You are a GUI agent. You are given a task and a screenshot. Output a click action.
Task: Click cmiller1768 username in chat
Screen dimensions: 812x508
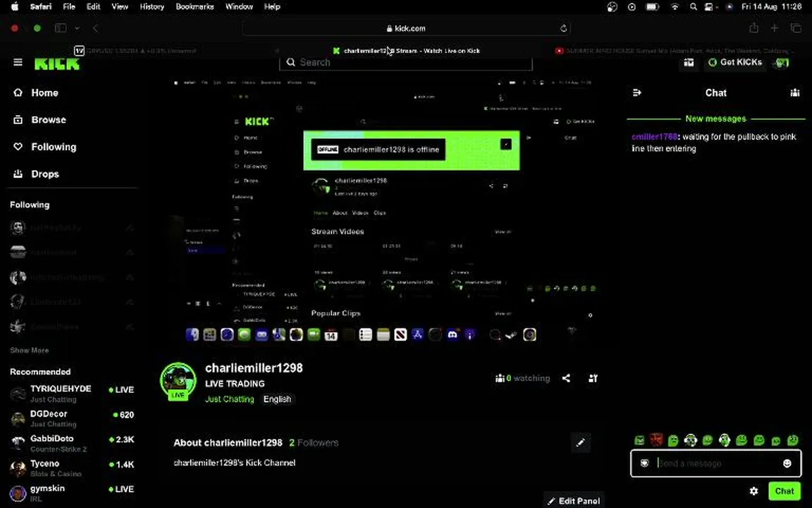(654, 137)
